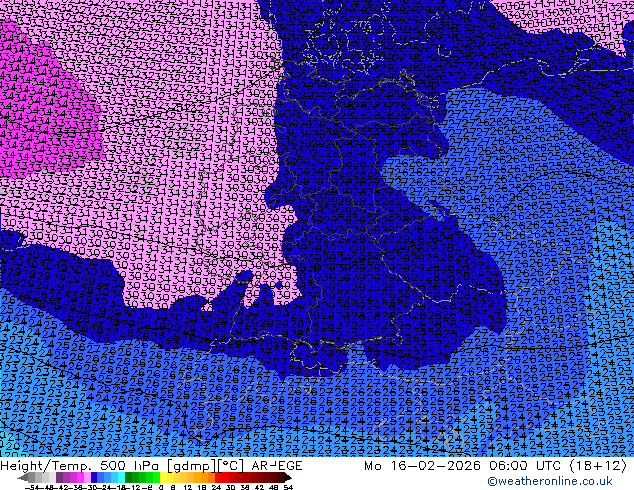Open the weatheronline.co.uk copyright link
The height and width of the screenshot is (490, 634).
point(550,481)
